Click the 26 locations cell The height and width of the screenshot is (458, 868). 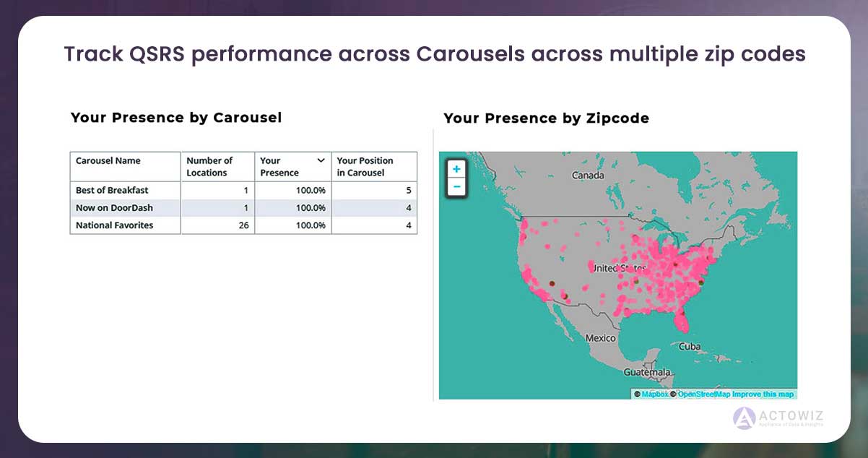pyautogui.click(x=217, y=225)
